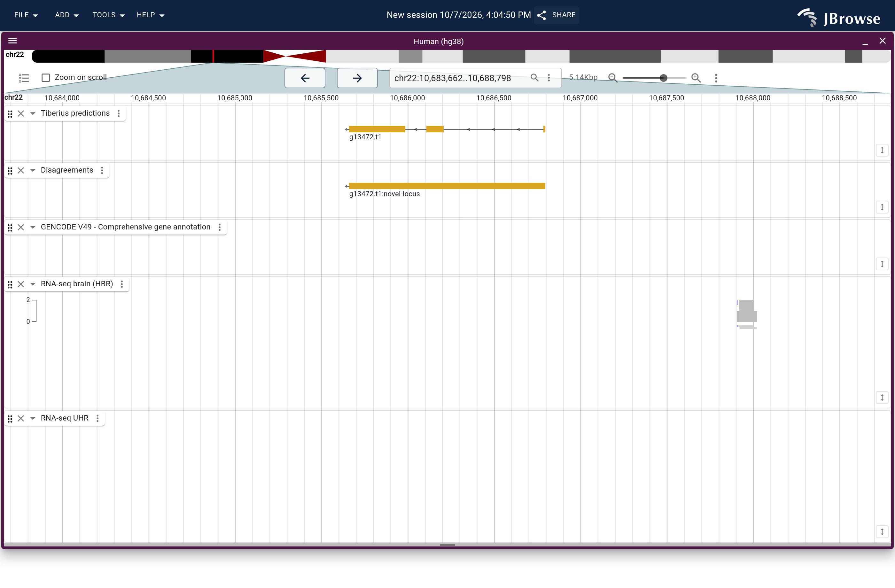
Task: Collapse the Disagreements track arrow
Action: tap(33, 170)
